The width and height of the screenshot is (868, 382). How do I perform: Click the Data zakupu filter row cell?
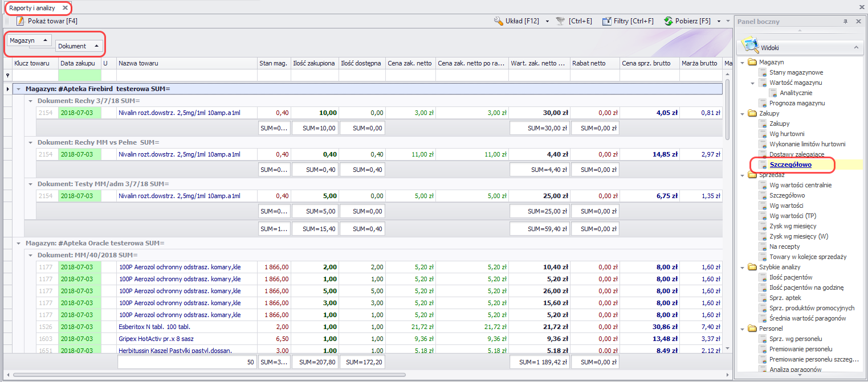point(79,75)
